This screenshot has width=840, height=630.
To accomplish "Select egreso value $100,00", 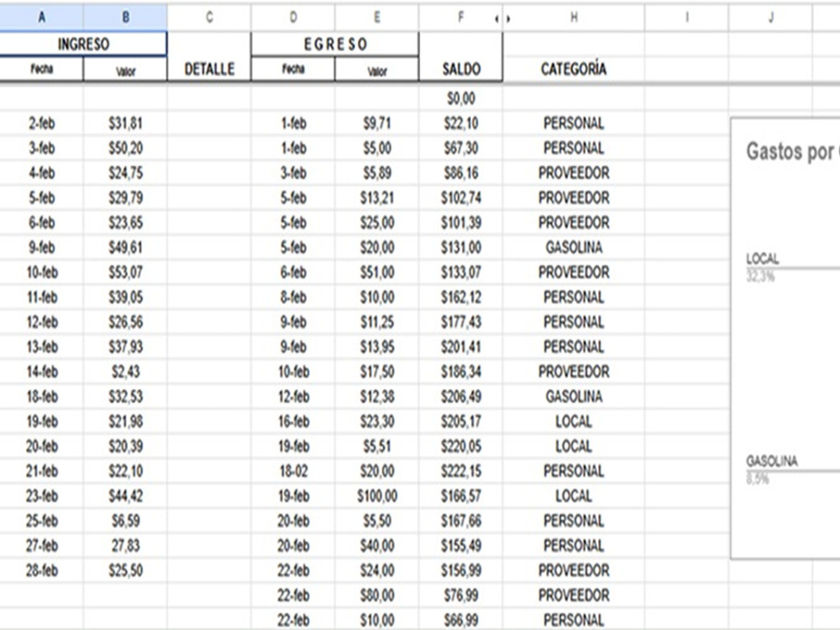I will [x=376, y=496].
